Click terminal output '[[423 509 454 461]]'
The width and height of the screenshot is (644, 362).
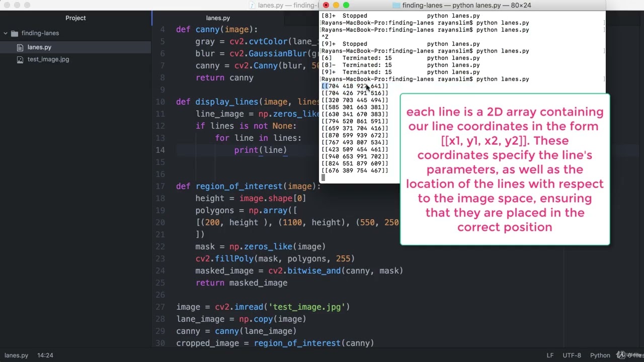[355, 149]
